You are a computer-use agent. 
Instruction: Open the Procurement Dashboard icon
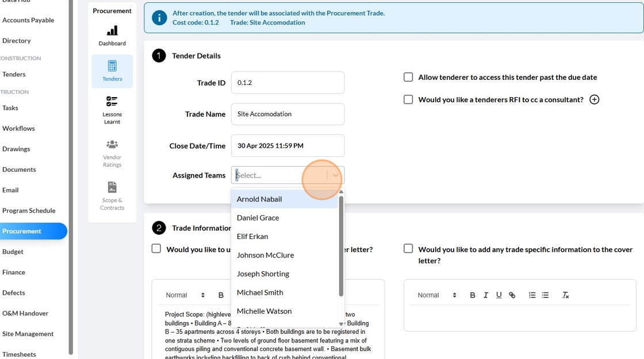pos(112,31)
